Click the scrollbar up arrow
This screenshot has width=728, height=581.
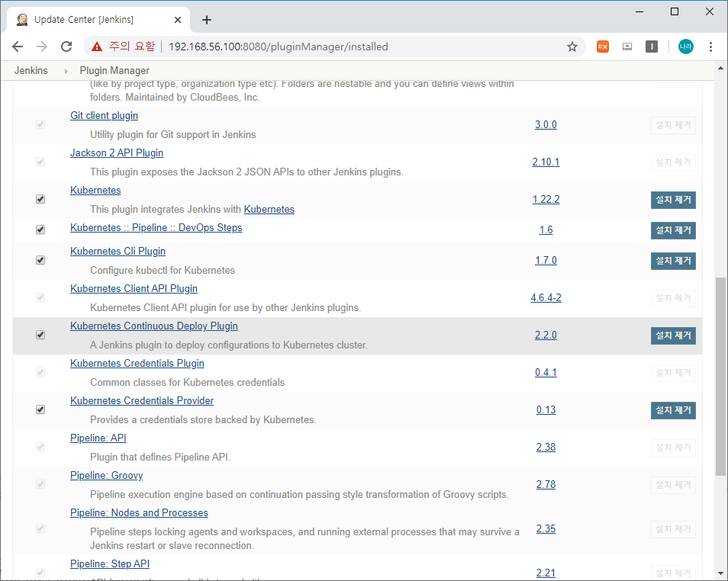[720, 68]
